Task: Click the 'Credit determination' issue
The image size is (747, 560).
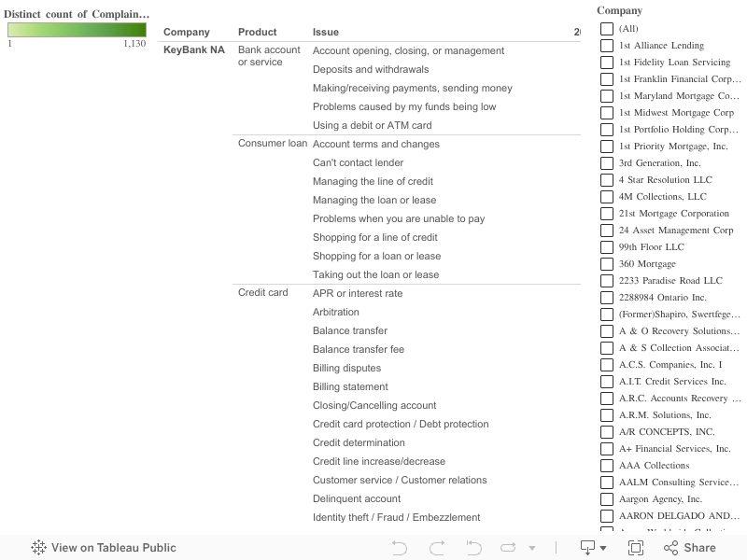Action: (359, 442)
